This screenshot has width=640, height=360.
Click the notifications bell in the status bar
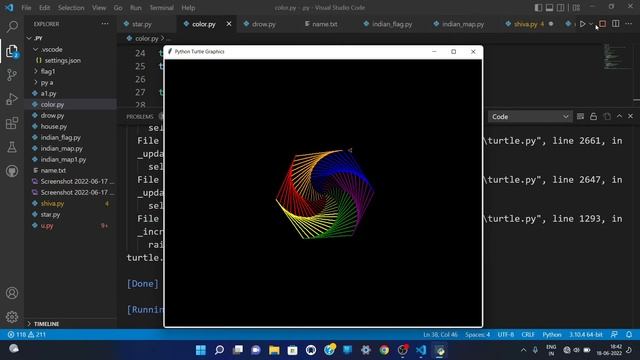click(x=629, y=334)
